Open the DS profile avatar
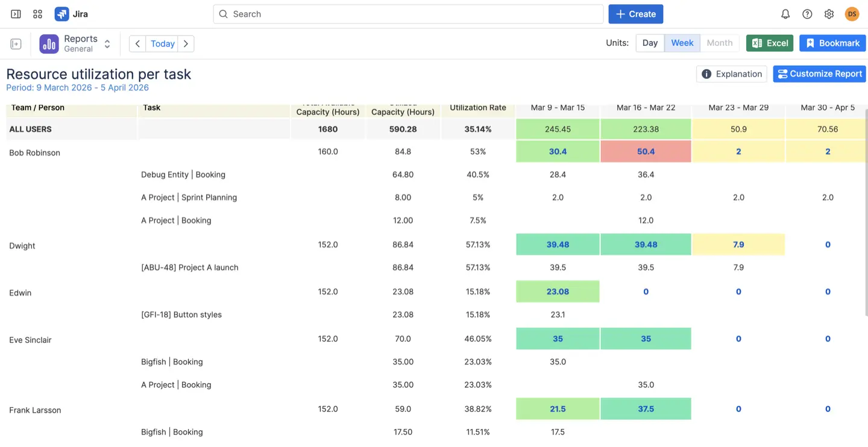Image resolution: width=868 pixels, height=447 pixels. [852, 13]
